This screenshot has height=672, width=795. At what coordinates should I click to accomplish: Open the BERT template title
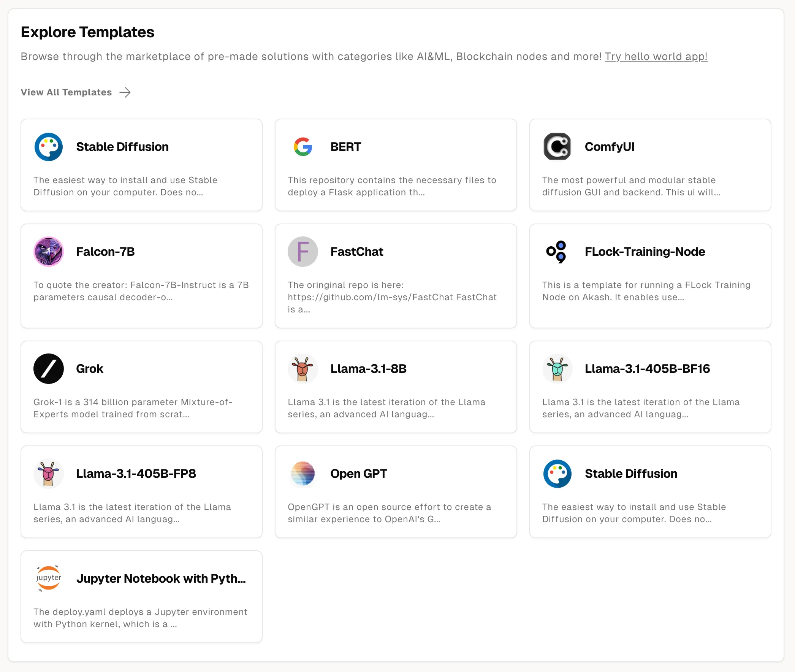click(x=345, y=147)
